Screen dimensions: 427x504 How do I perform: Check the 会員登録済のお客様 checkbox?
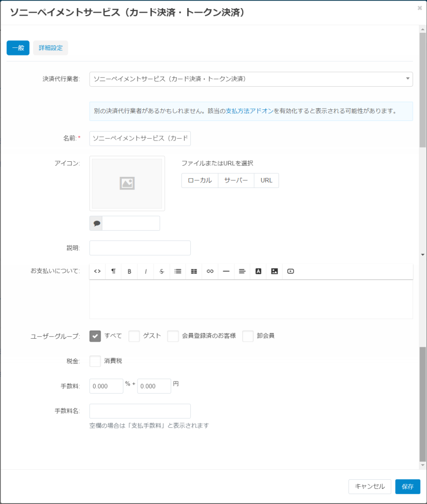tap(173, 336)
